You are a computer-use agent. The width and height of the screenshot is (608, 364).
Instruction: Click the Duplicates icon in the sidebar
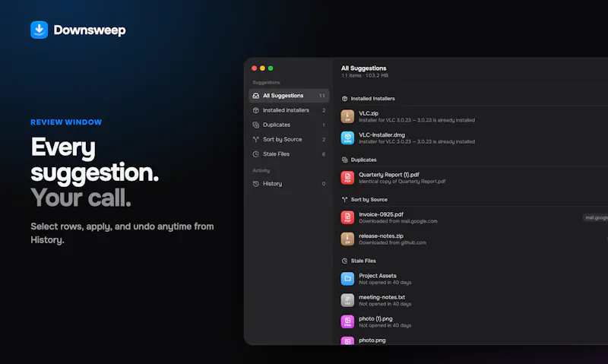(x=256, y=125)
